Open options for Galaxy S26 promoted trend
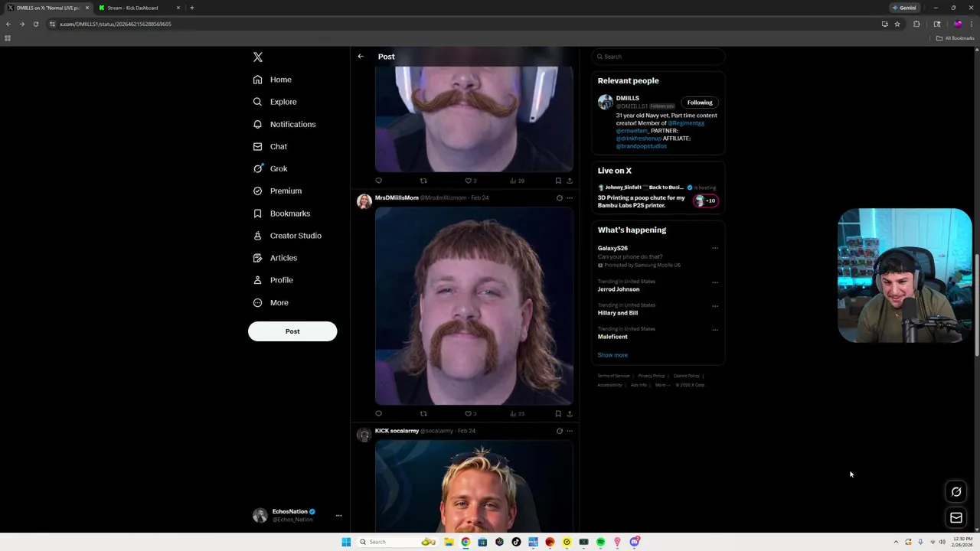The width and height of the screenshot is (980, 551). point(715,248)
